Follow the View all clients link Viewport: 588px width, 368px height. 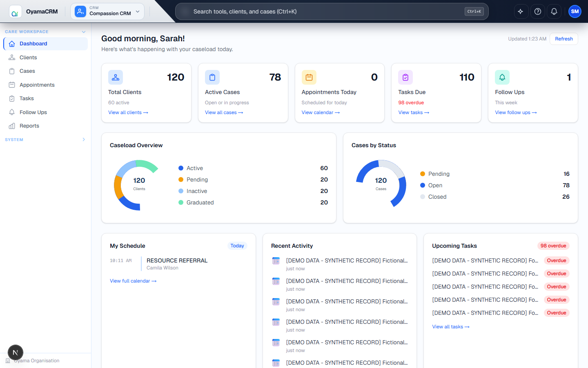128,112
